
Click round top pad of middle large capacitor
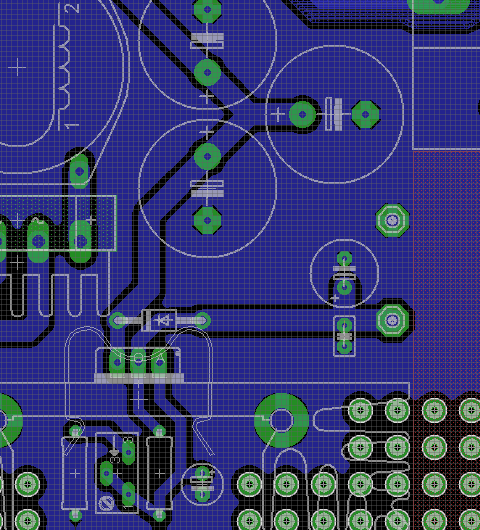(208, 156)
